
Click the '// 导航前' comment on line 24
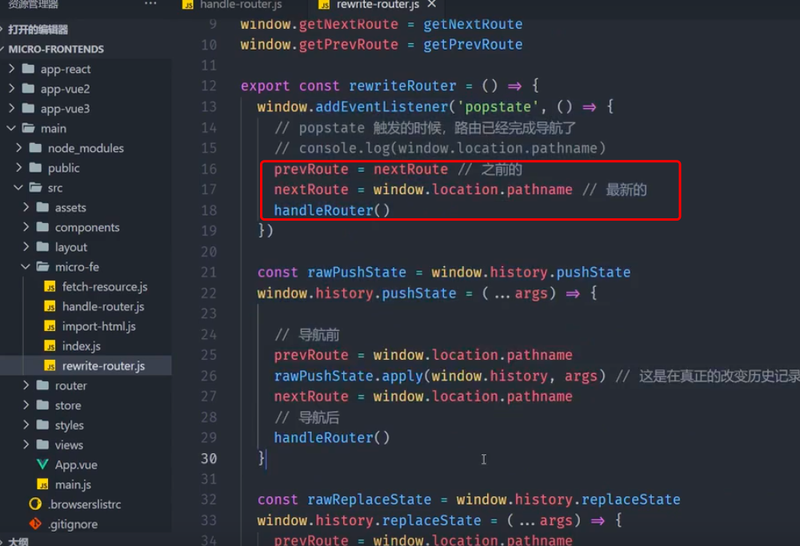307,335
